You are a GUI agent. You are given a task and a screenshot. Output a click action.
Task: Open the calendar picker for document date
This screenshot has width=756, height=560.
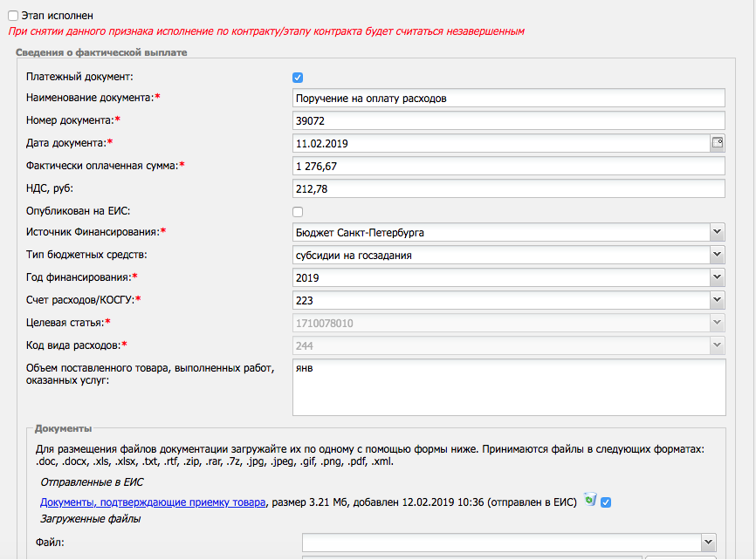(x=718, y=143)
